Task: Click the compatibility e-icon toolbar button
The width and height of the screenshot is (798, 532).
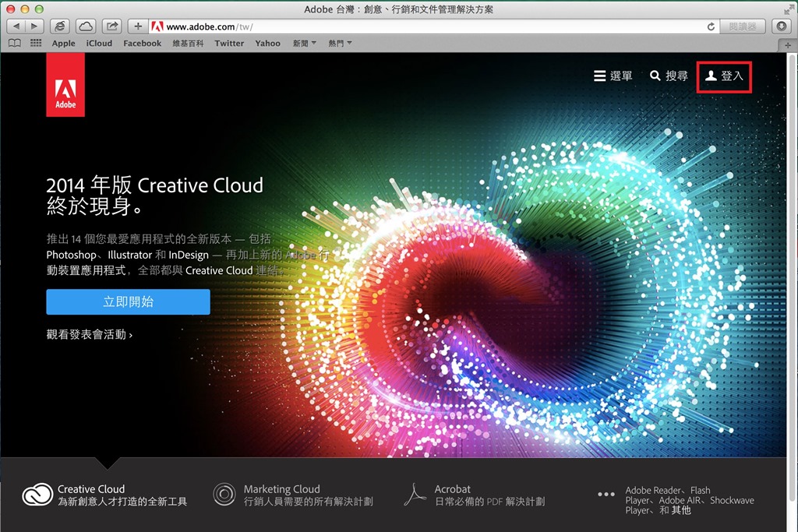Action: [60, 26]
